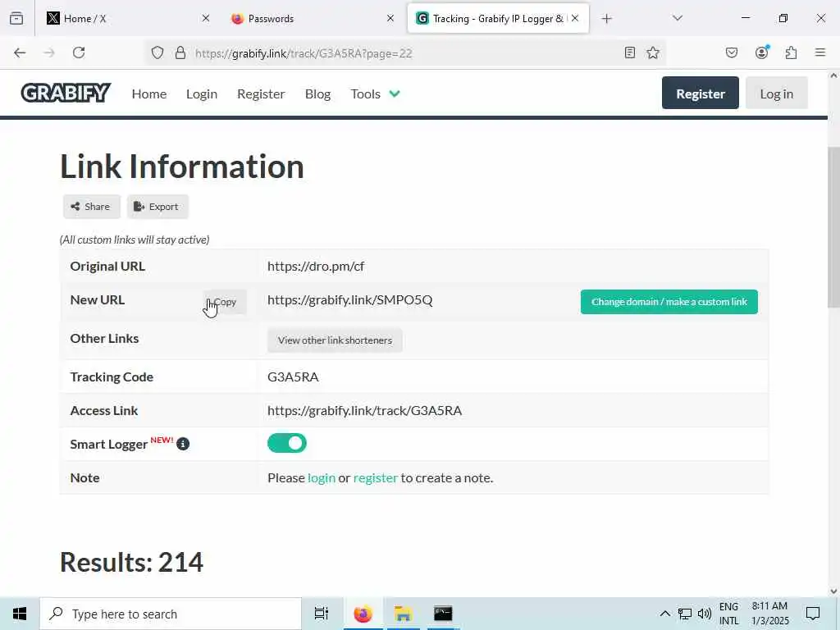Click the Export button

pyautogui.click(x=157, y=206)
